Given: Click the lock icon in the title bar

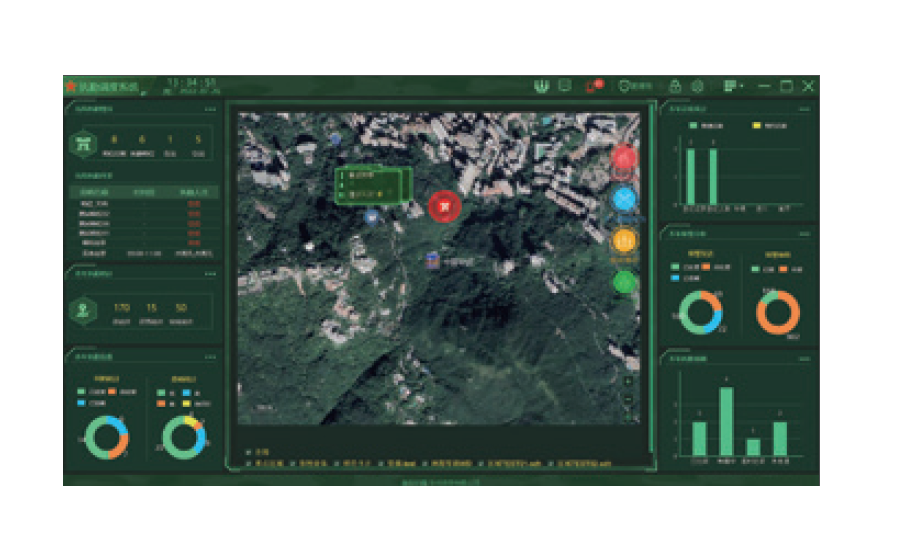Looking at the screenshot, I should click(x=675, y=87).
